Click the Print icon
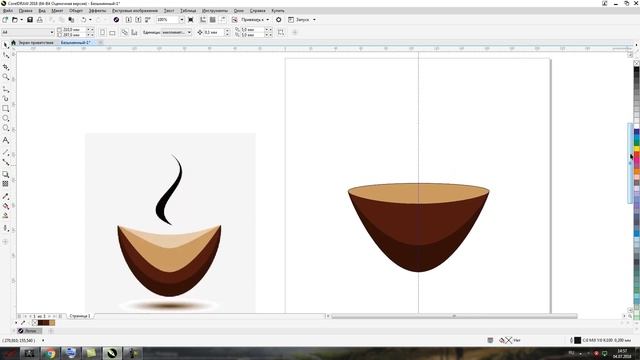The height and width of the screenshot is (360, 640). tap(40, 20)
